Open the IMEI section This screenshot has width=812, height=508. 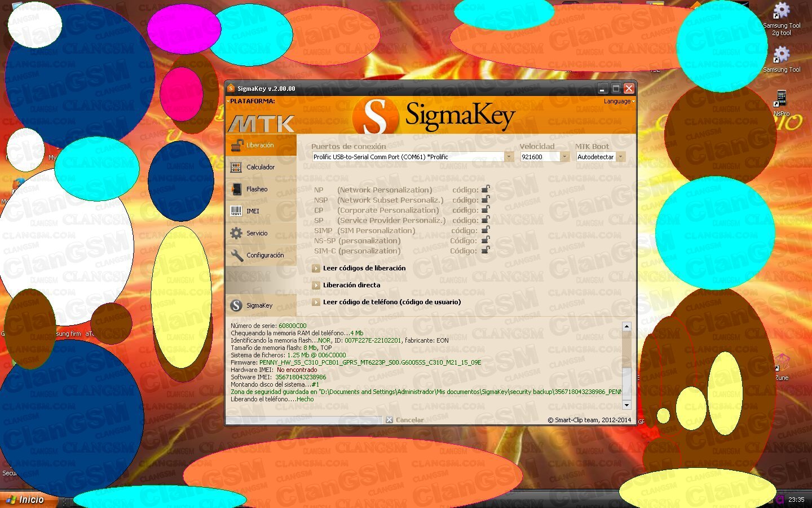[261, 211]
